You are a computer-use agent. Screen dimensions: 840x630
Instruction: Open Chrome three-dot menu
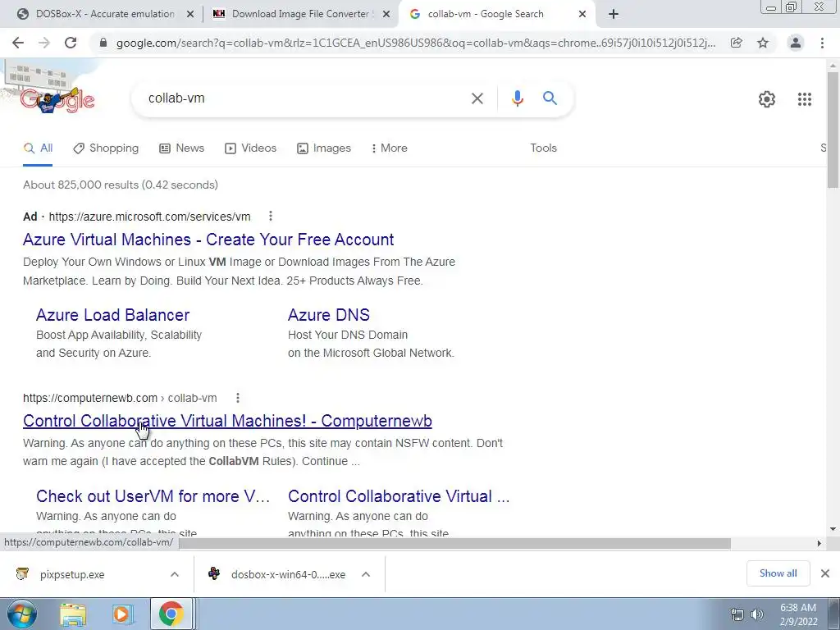pyautogui.click(x=822, y=43)
